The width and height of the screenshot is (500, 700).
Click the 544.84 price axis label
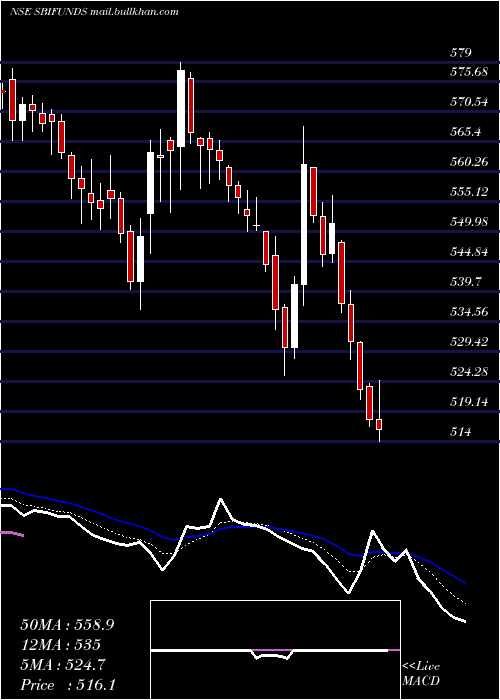[469, 252]
